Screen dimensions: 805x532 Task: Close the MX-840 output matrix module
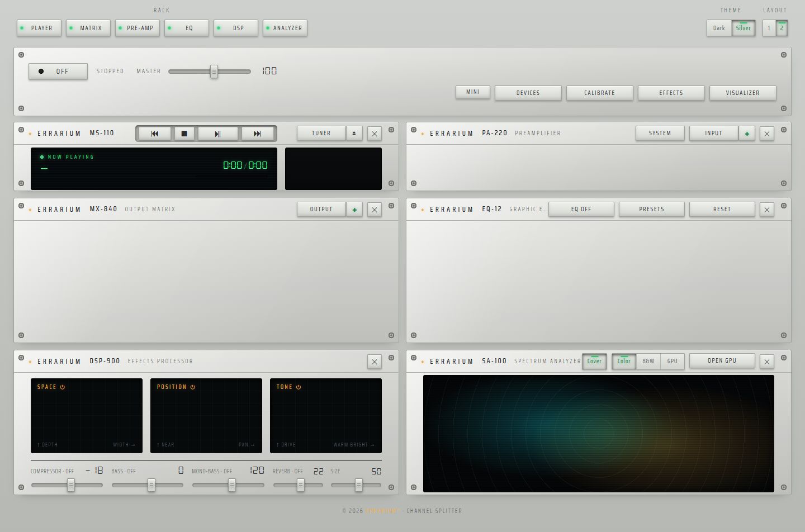point(375,210)
